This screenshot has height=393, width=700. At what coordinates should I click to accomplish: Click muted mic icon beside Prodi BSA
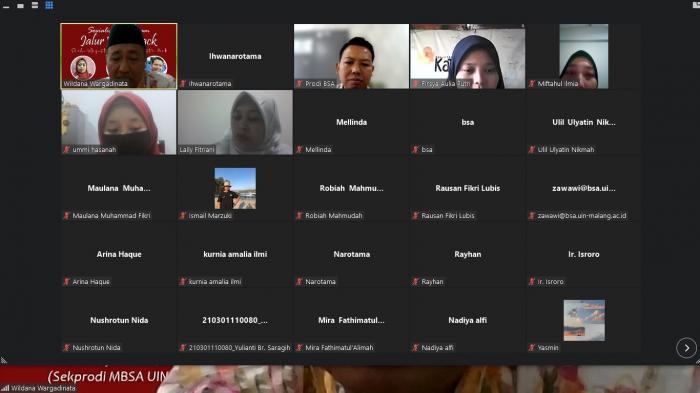(300, 84)
